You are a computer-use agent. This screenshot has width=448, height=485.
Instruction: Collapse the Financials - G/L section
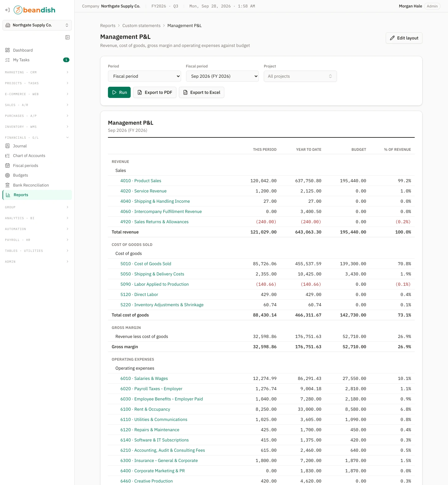[x=37, y=138]
